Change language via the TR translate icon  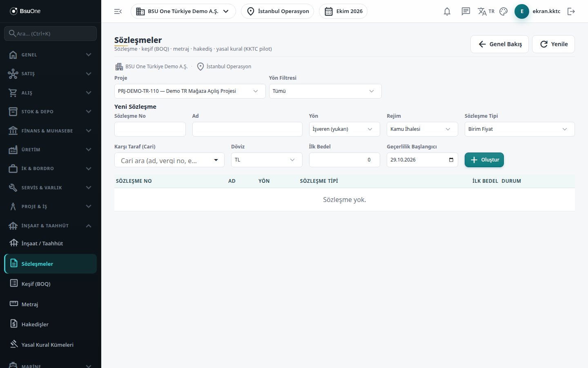point(486,11)
